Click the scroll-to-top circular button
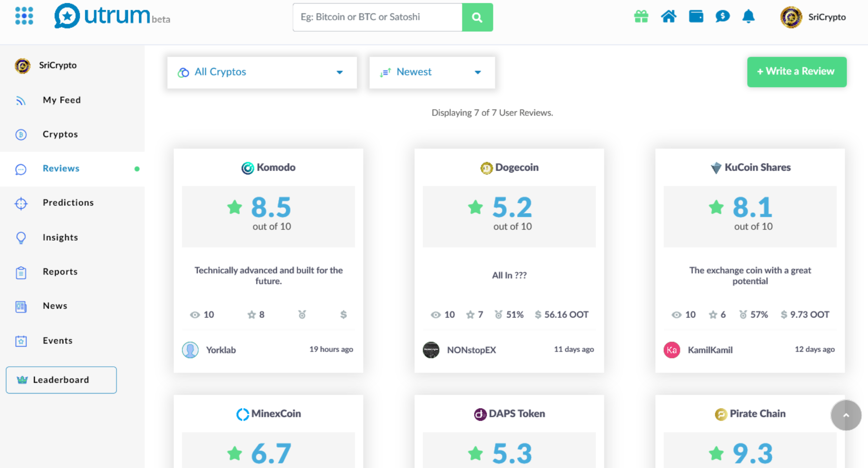Viewport: 868px width, 468px height. (846, 415)
